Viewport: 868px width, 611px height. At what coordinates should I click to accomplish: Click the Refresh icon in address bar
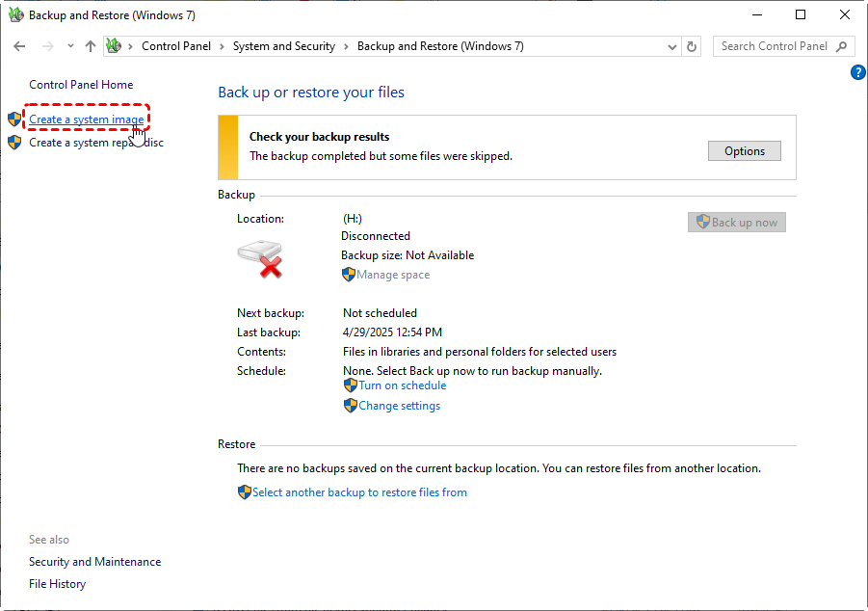point(692,46)
